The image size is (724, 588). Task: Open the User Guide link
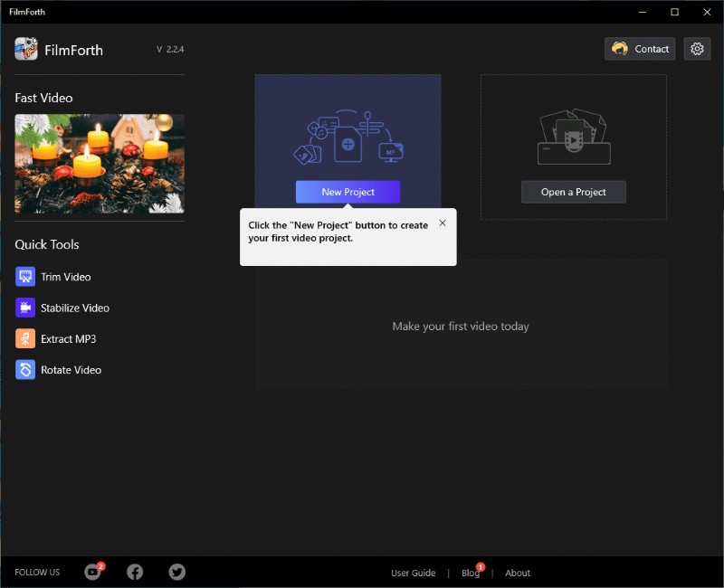click(x=413, y=573)
